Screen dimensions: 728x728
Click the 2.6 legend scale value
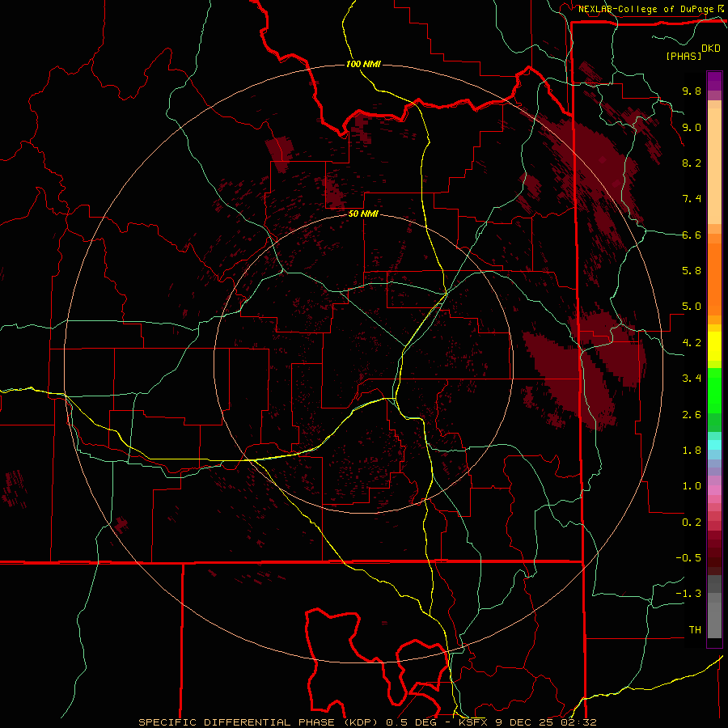coord(692,415)
